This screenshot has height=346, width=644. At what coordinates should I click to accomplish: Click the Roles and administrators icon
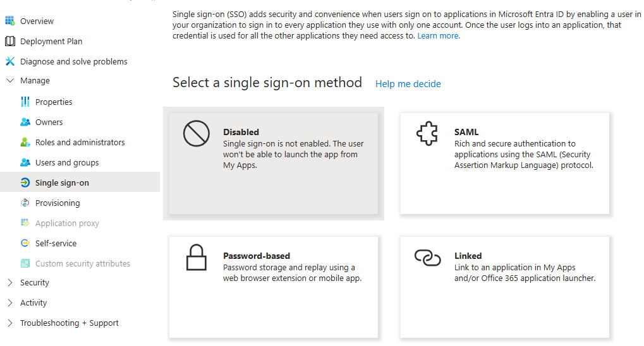tap(25, 142)
